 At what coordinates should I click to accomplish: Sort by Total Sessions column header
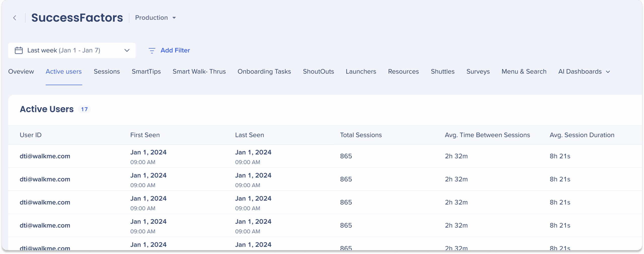tap(361, 135)
